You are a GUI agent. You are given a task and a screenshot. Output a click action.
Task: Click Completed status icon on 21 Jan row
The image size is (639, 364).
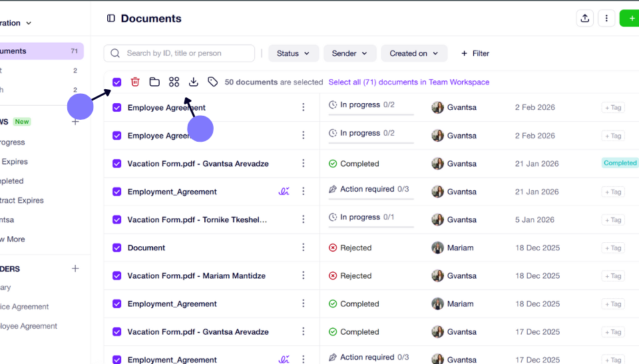[x=333, y=164]
